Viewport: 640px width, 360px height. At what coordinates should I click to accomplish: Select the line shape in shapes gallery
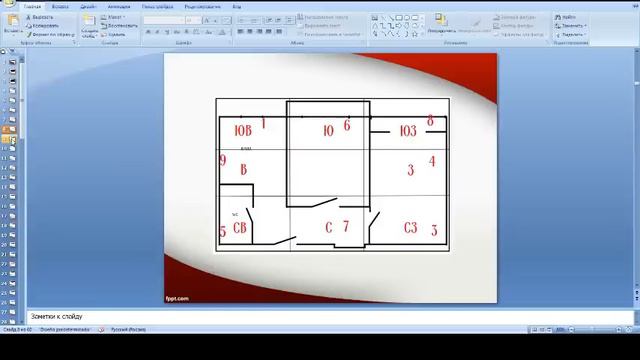coord(383,18)
